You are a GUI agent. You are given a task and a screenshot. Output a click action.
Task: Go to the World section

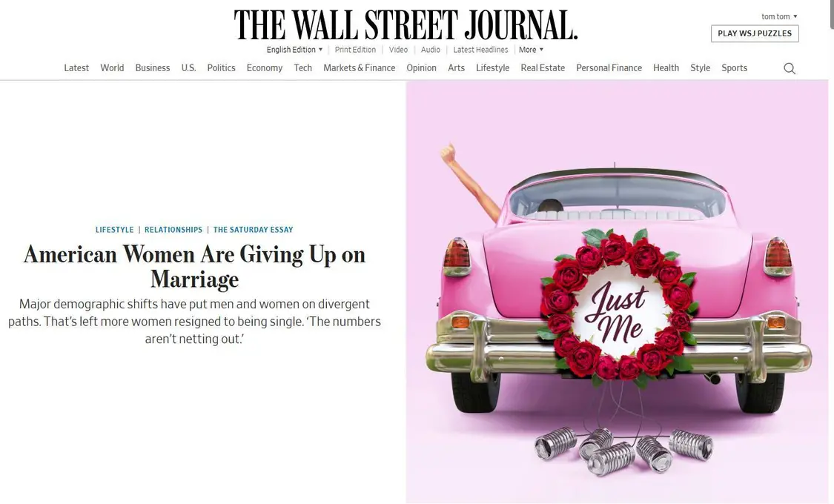[x=112, y=68]
